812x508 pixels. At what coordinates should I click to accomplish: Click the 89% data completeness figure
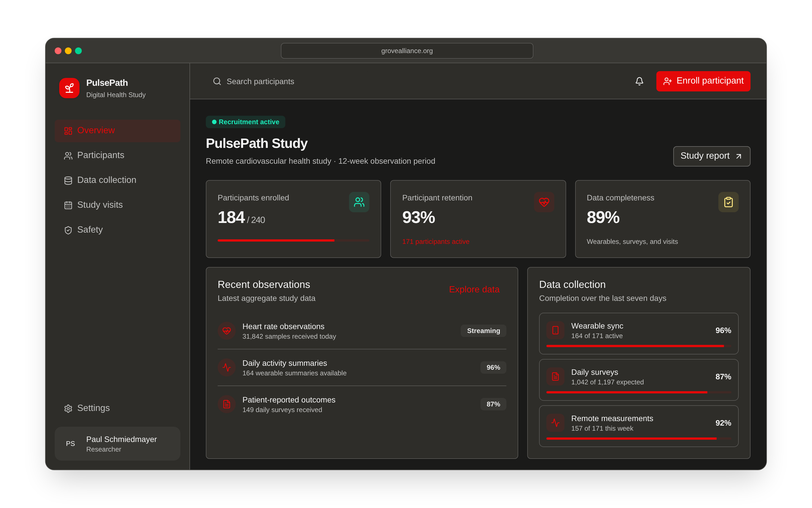pyautogui.click(x=603, y=217)
